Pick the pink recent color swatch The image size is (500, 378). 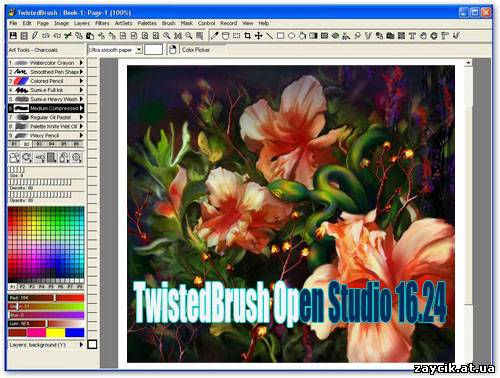click(x=36, y=332)
